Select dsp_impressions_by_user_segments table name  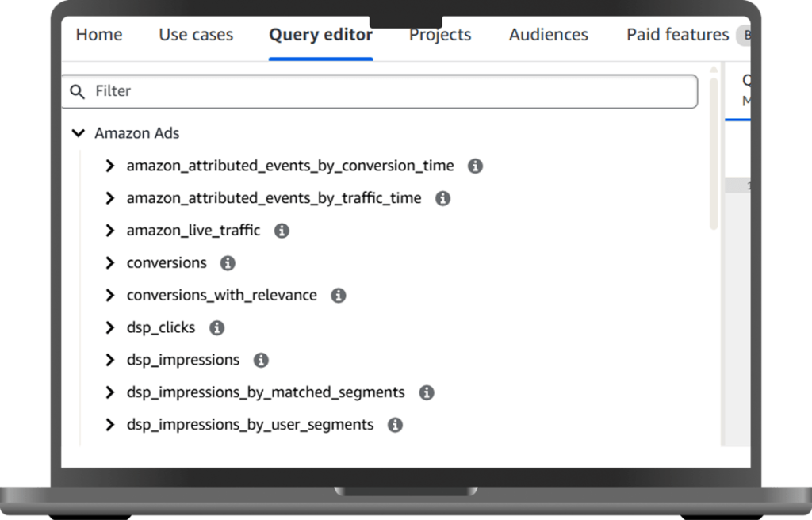250,425
